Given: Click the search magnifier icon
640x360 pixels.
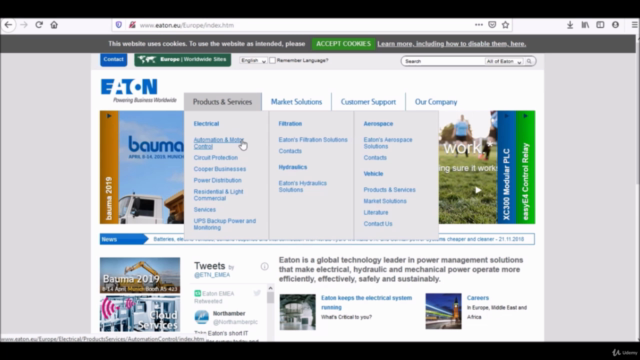Looking at the screenshot, I should pos(529,61).
